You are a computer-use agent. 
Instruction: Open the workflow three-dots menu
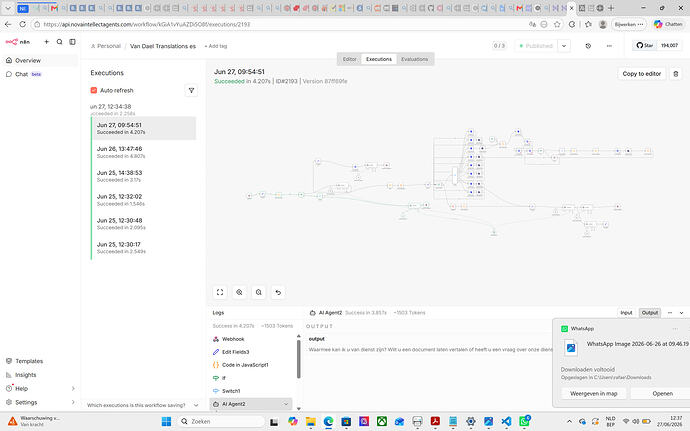tap(609, 46)
